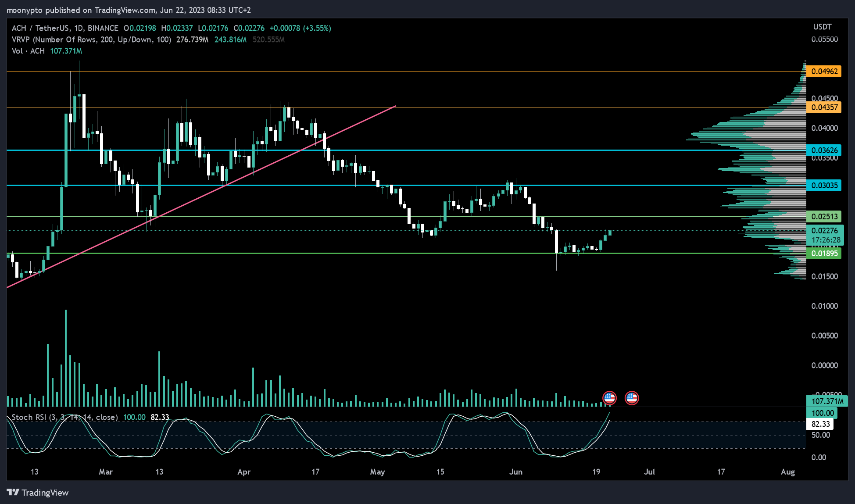
Task: Select the 0.04357 orange price label
Action: pos(824,107)
